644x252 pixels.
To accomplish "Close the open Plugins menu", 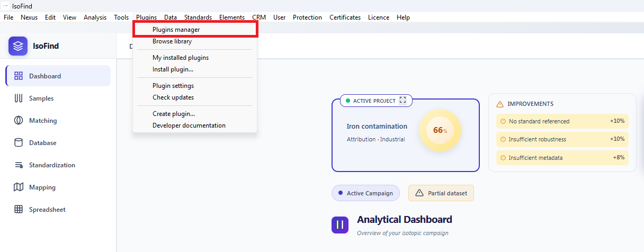I will (146, 17).
